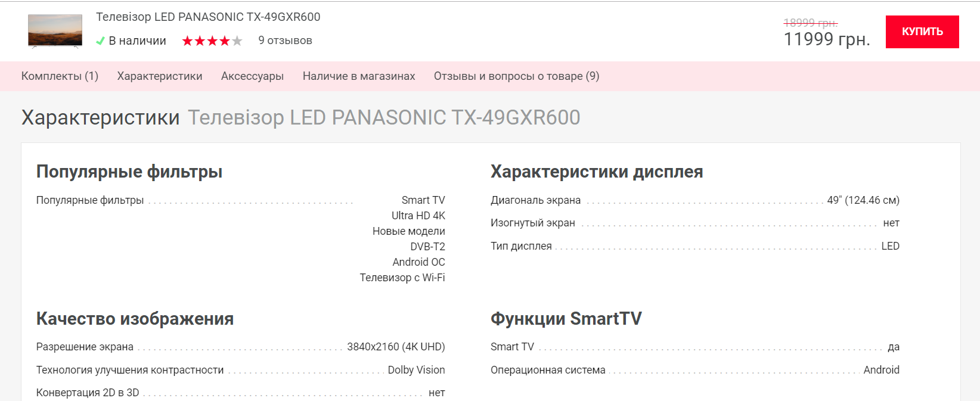Screen dimensions: 980x401
Task: Click the 11999 грн. current price
Action: point(826,39)
